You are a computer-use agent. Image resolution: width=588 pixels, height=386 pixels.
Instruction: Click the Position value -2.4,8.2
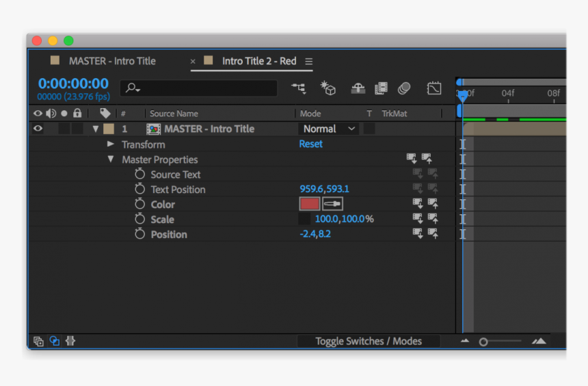[315, 234]
